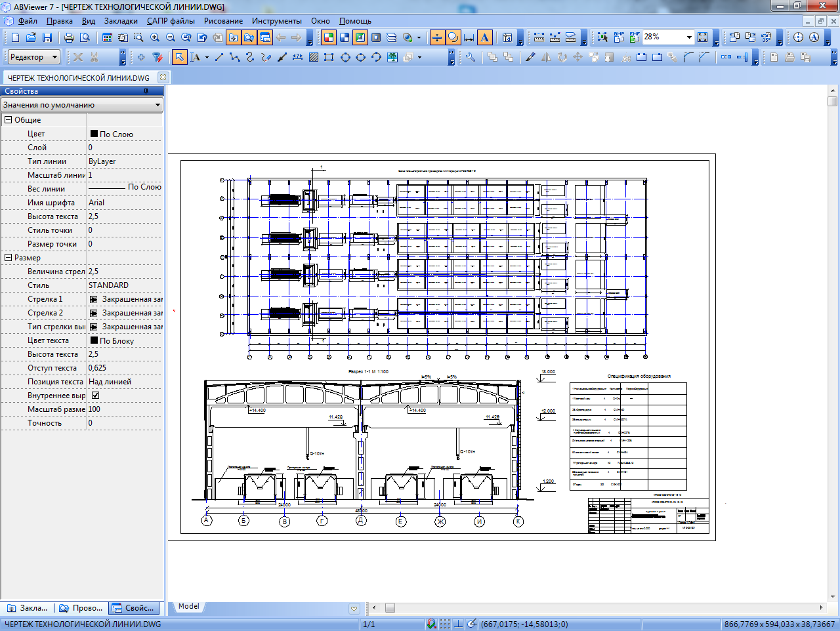Viewport: 840px width, 631px height.
Task: Click the Вес линии По Слою value
Action: (x=125, y=189)
